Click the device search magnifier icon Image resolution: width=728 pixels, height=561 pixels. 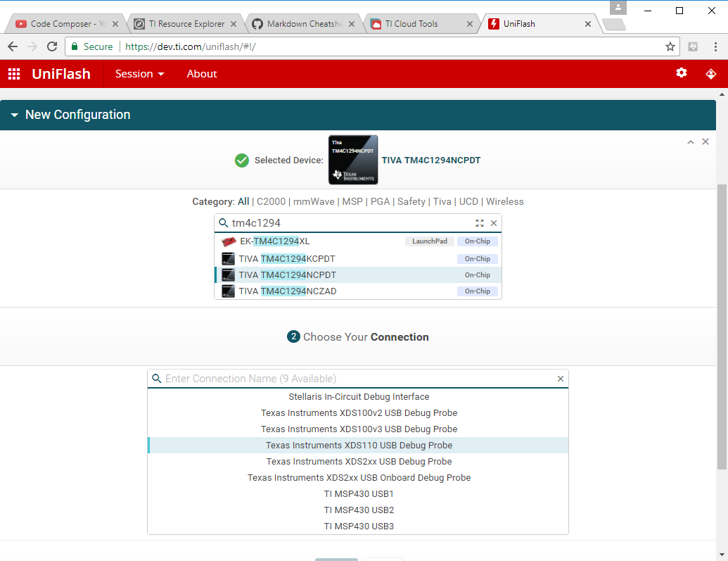(223, 223)
